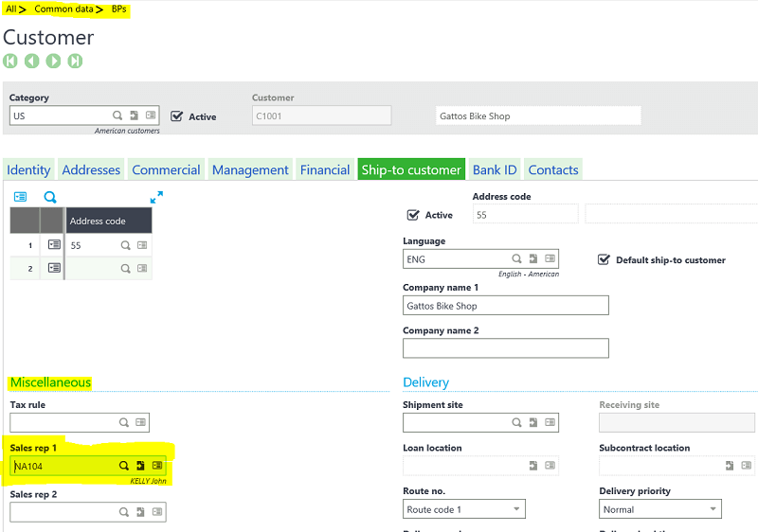Viewport: 758px width, 532px height.
Task: Open the Route no. dropdown
Action: (x=516, y=509)
